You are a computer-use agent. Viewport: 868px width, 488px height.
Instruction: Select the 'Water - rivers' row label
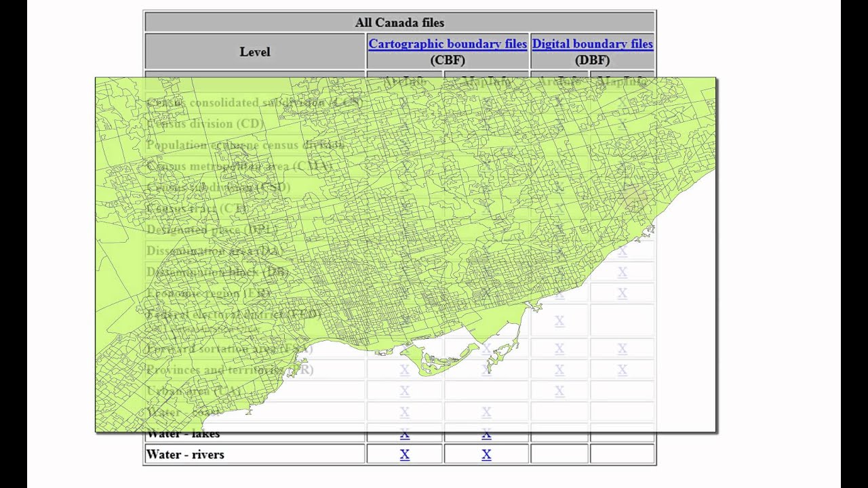pos(185,455)
